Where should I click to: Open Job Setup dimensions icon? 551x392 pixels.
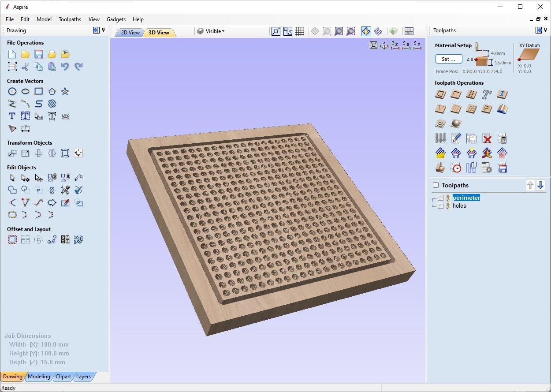(12, 67)
